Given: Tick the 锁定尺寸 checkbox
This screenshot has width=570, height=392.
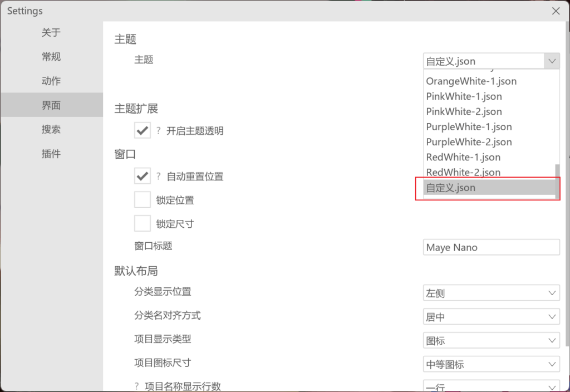Looking at the screenshot, I should 142,224.
